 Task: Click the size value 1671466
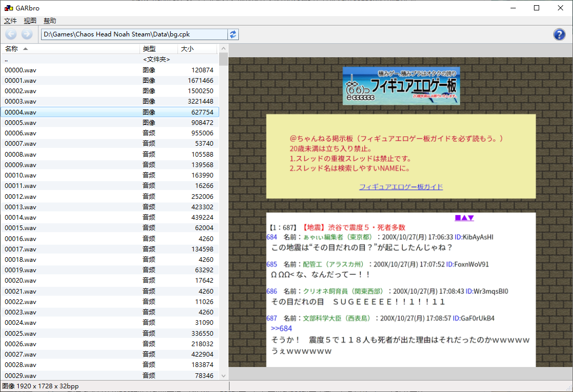200,81
